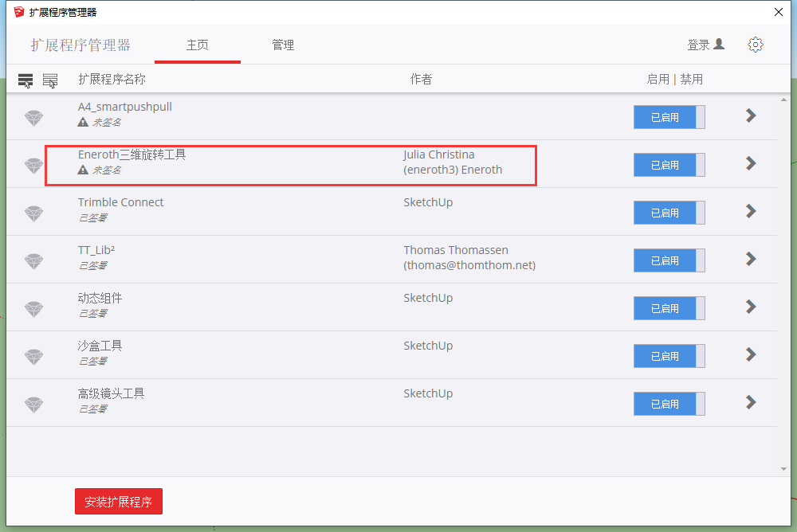
Task: Toggle the 已启用 switch for 沙盒工具
Action: 669,356
